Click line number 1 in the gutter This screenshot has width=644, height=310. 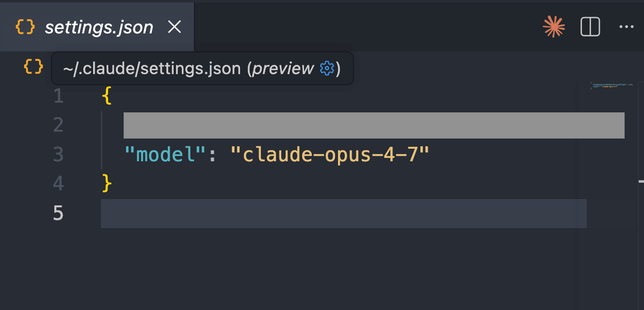click(59, 96)
